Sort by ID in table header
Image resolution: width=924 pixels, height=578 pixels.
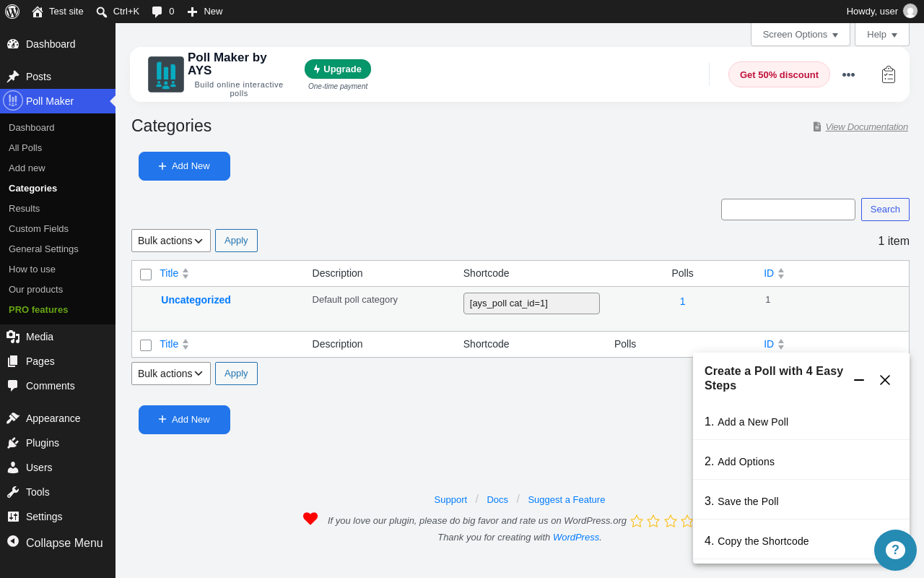tap(774, 273)
